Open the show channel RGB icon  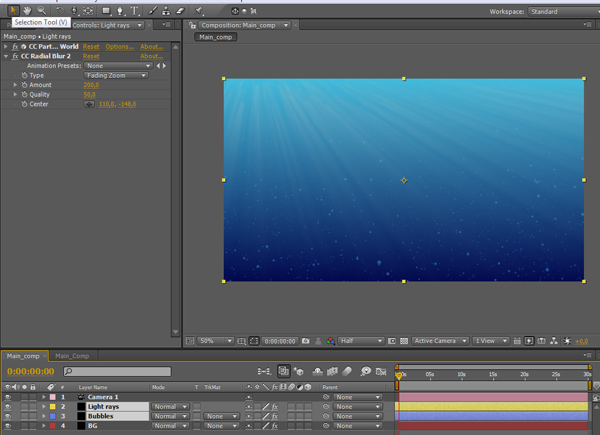[x=330, y=341]
